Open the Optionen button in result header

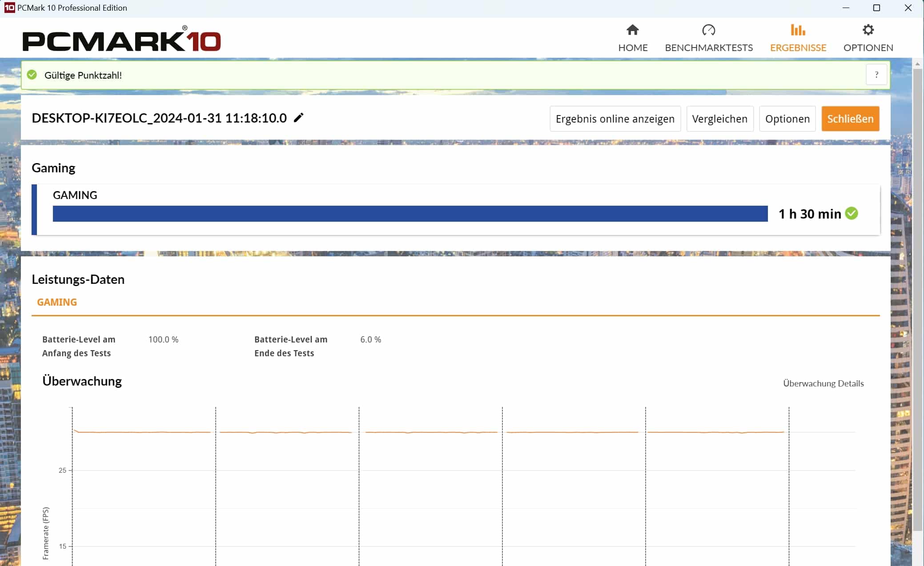787,119
